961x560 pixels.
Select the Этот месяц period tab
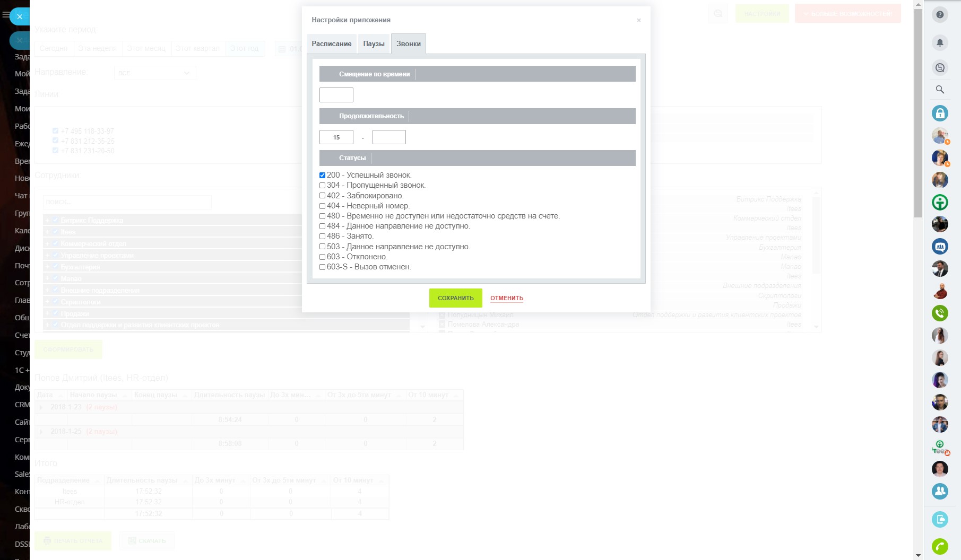(x=146, y=48)
